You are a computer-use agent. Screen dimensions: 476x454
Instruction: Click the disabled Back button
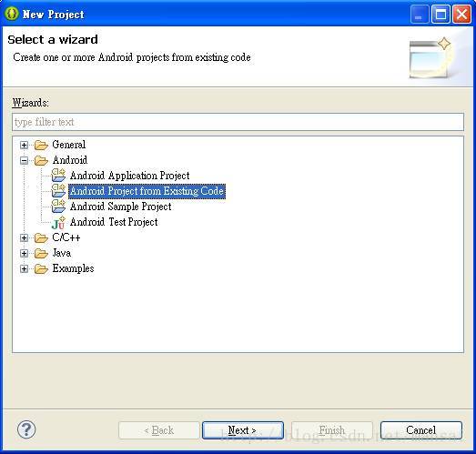click(158, 430)
